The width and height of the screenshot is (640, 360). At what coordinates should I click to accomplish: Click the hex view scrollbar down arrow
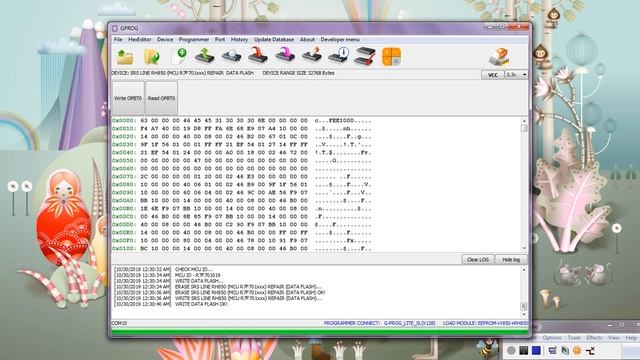tap(524, 248)
